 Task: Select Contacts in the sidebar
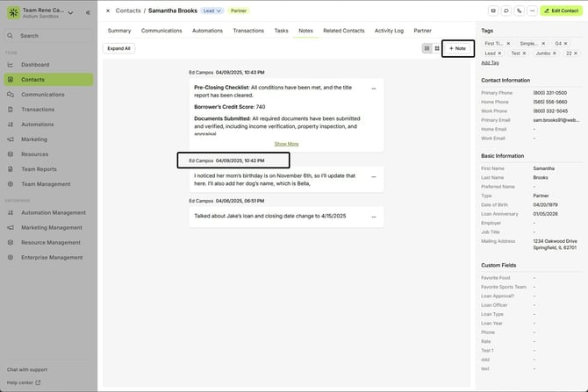49,80
